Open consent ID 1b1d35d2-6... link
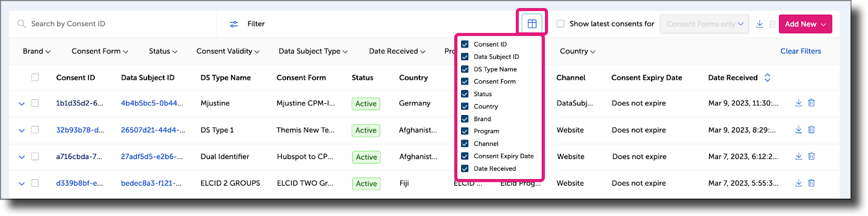 pyautogui.click(x=79, y=103)
